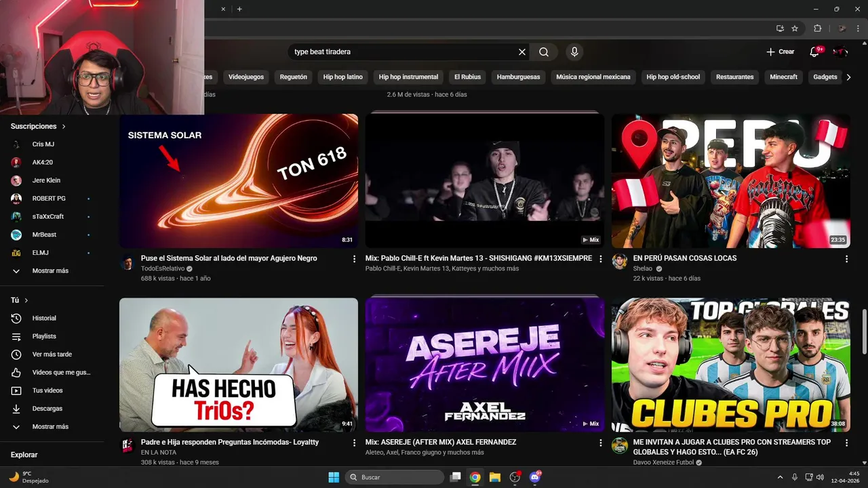Select the Hip hop latino chip

[343, 77]
